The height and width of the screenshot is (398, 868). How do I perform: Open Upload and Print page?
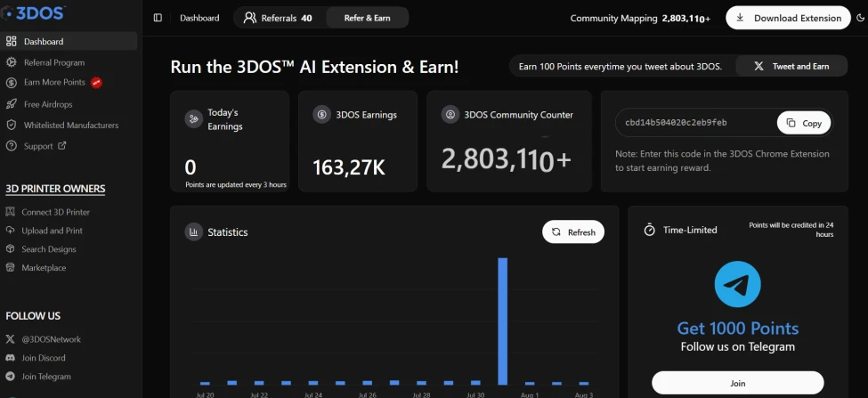(45, 231)
